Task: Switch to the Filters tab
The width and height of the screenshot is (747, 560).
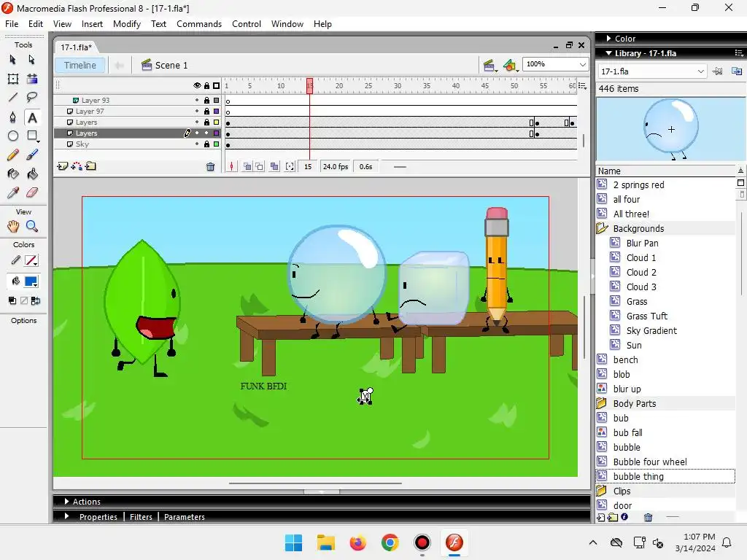Action: click(141, 517)
